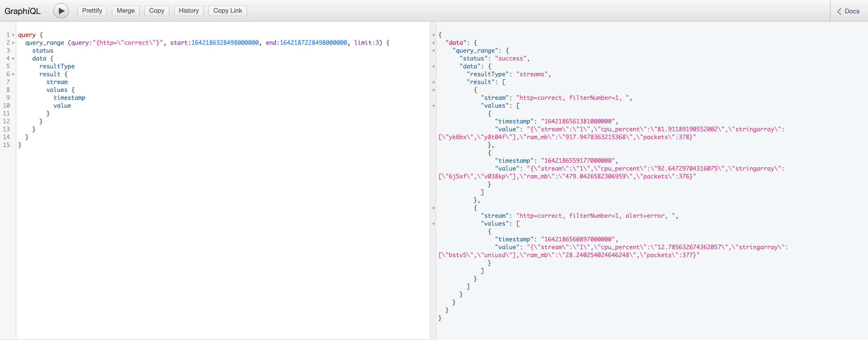Fold the "query_range" object in the response
This screenshot has height=340, width=868.
coord(434,51)
